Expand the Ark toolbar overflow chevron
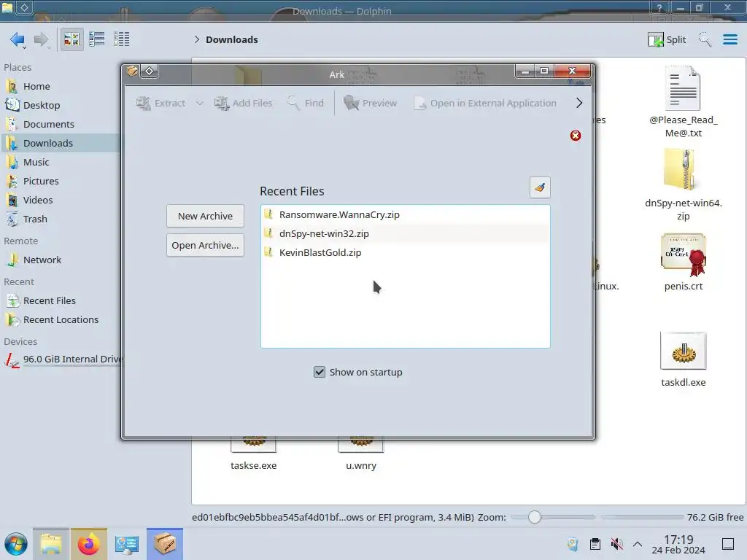The image size is (747, 560). pos(578,103)
